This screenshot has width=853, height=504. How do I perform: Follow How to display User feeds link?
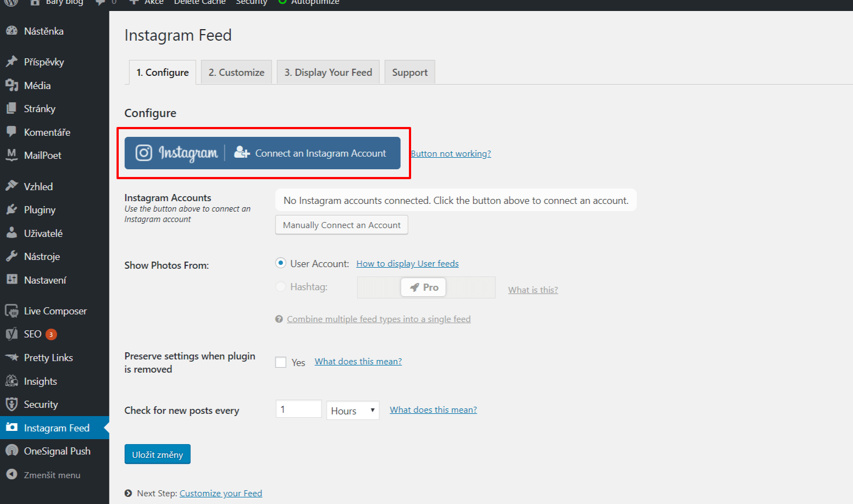(x=408, y=263)
